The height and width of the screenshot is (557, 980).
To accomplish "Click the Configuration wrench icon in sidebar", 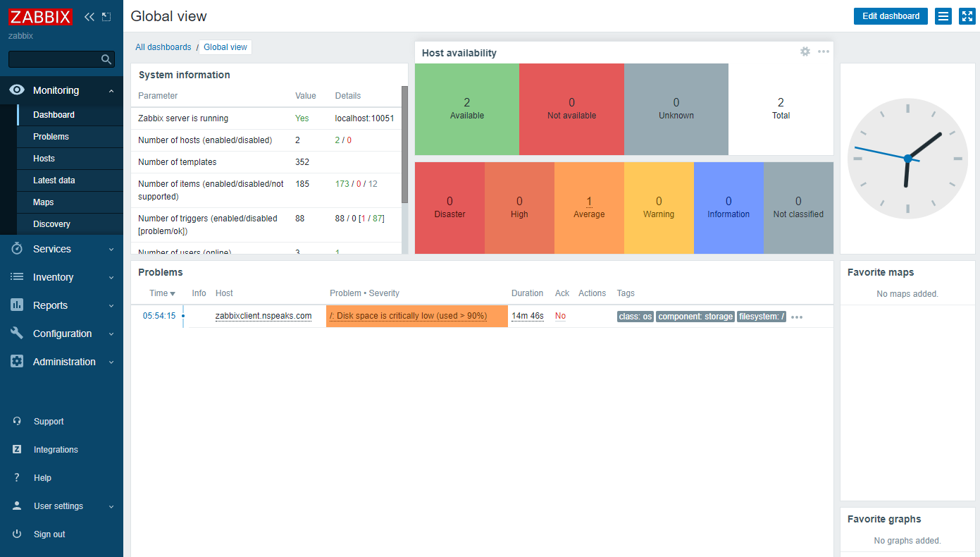I will (16, 333).
